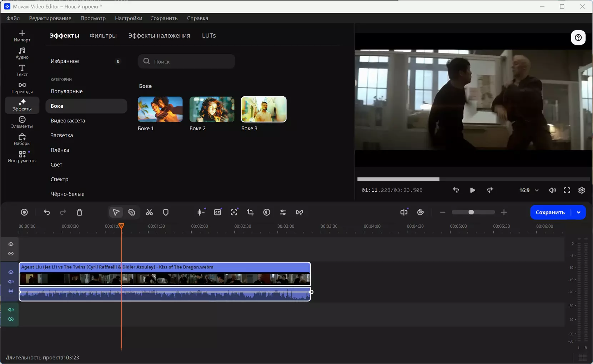Open the player settings gear icon
The image size is (593, 364).
[x=582, y=190]
